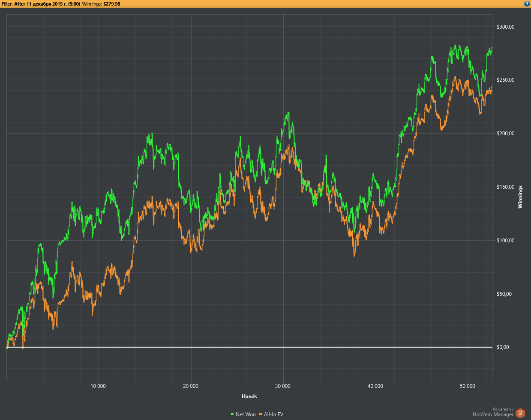Toggle the Net Won series legend label

246,414
